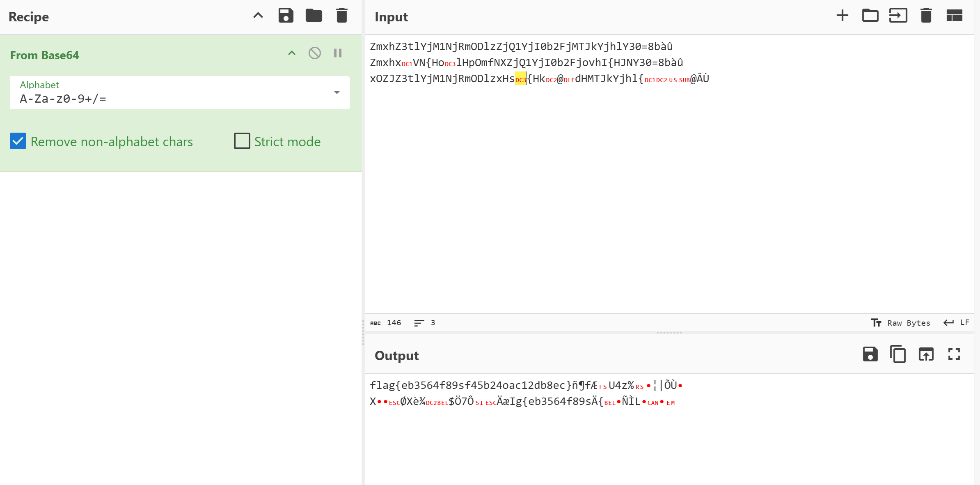The width and height of the screenshot is (980, 485).
Task: Clear the input and output with trash
Action: click(x=926, y=16)
